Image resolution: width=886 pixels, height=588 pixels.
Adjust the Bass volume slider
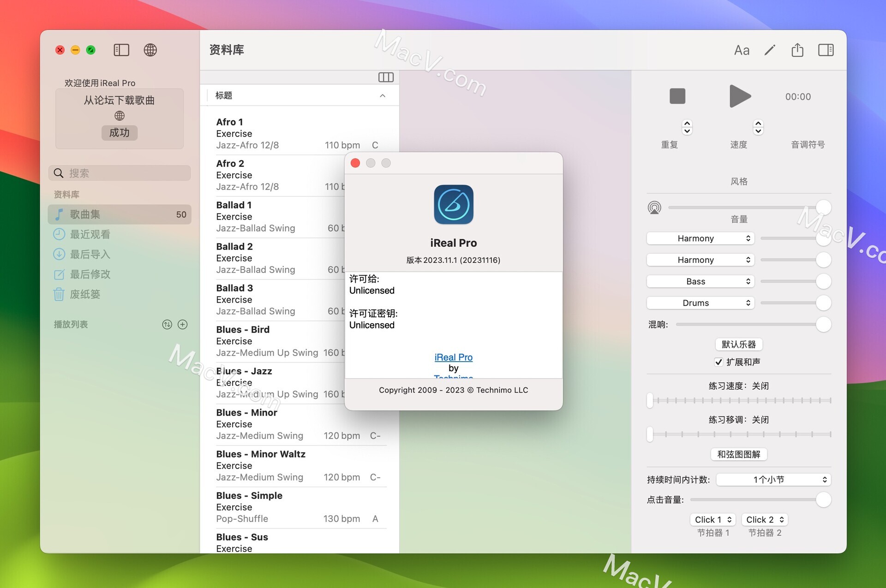pyautogui.click(x=796, y=281)
